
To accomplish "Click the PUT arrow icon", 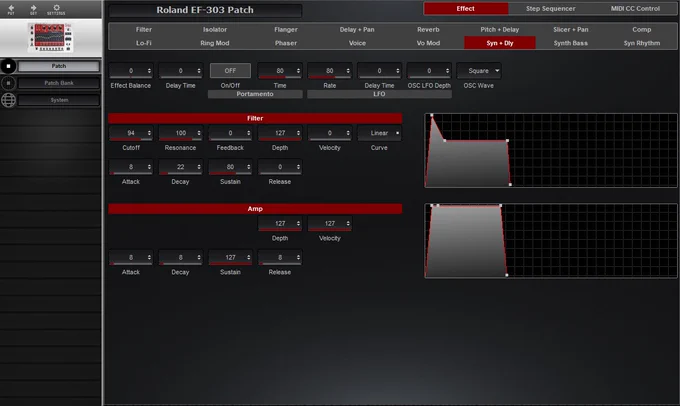I will [11, 9].
